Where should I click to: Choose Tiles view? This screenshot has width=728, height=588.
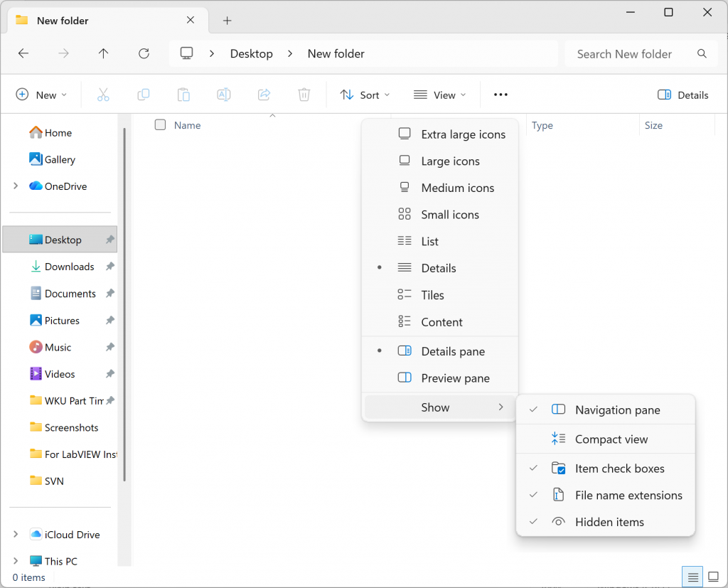[x=439, y=295]
